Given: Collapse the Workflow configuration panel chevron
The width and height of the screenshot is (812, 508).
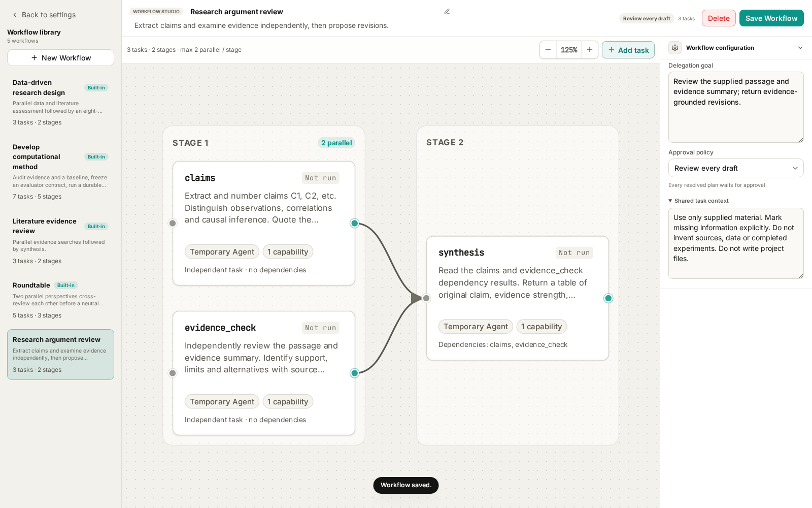Looking at the screenshot, I should (x=800, y=48).
